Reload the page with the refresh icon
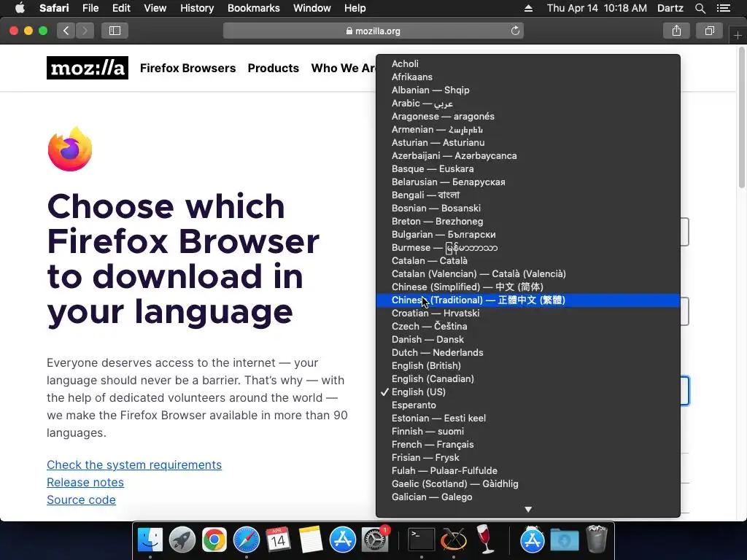Screen dimensions: 747x560 [515, 31]
